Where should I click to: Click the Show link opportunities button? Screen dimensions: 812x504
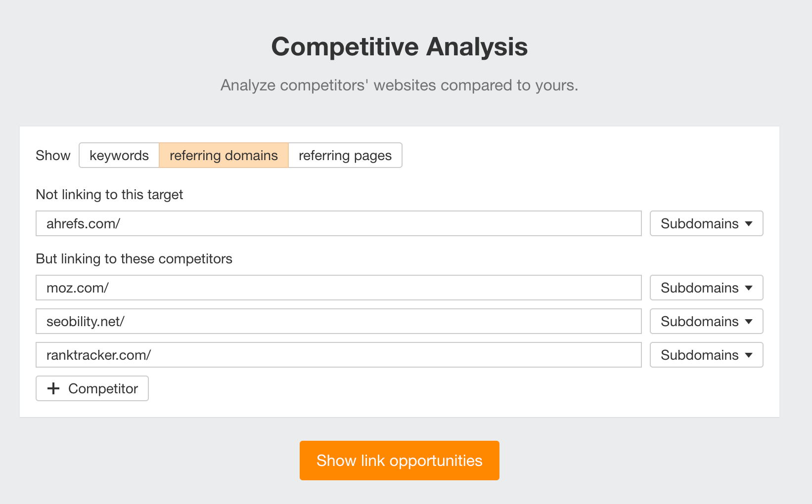(399, 460)
